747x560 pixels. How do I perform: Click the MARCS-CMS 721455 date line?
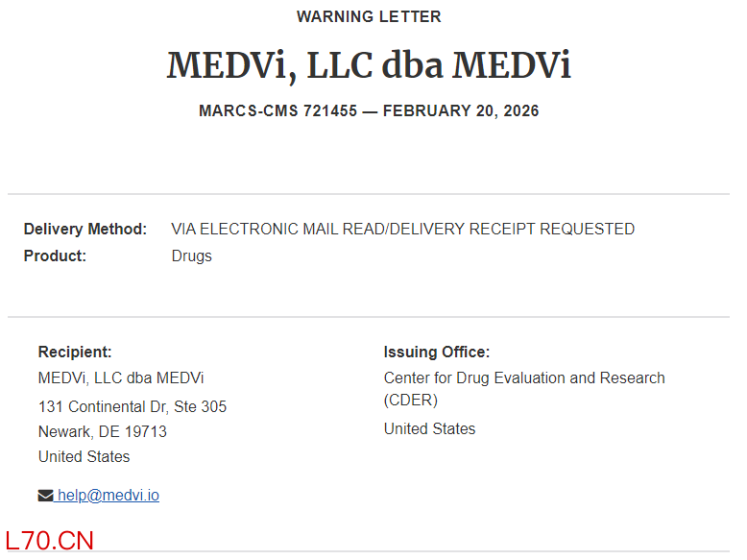(369, 110)
